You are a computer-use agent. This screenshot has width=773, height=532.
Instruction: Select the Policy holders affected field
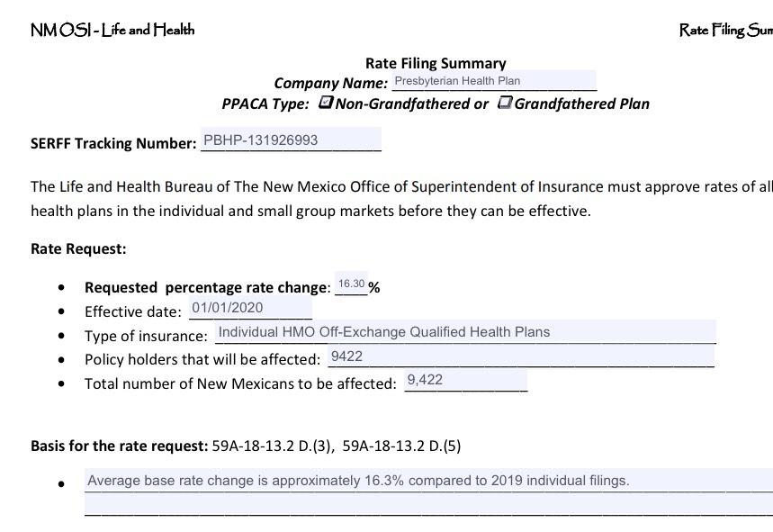[x=520, y=356]
